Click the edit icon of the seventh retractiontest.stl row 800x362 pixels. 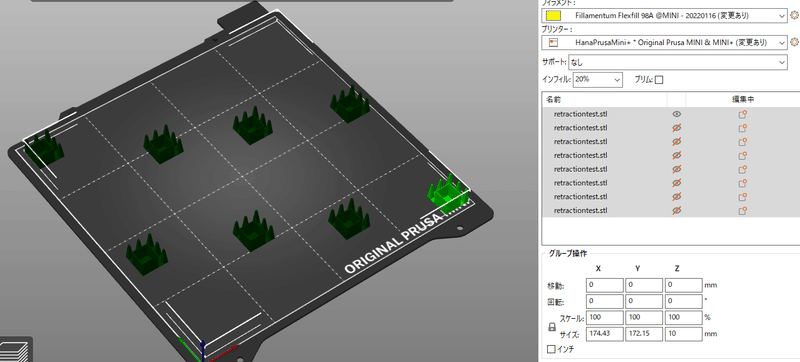pos(742,197)
